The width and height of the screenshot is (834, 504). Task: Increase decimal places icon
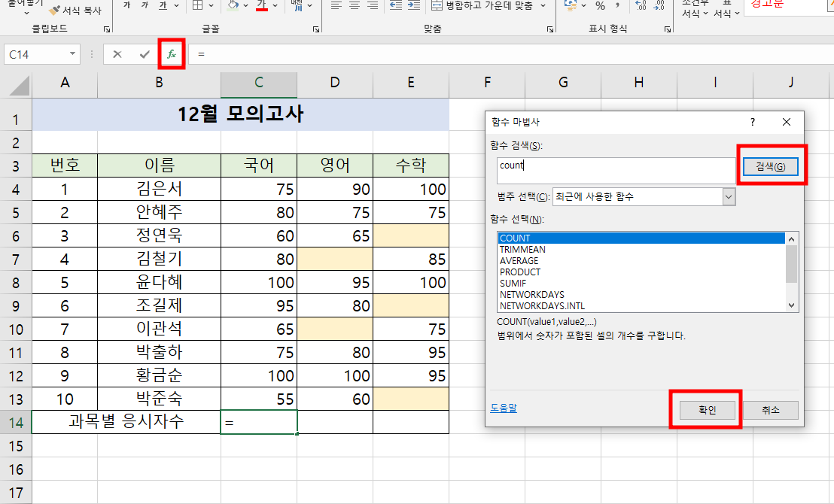(x=641, y=5)
